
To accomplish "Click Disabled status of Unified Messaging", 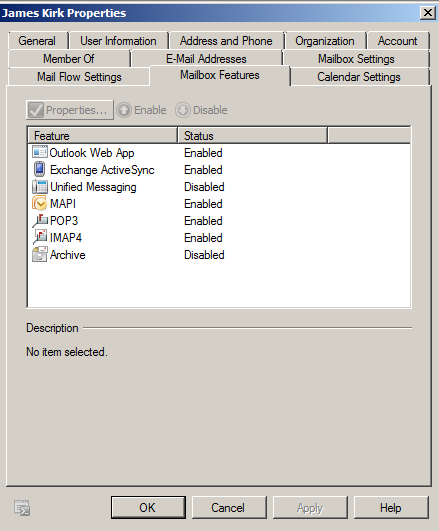I will [x=204, y=187].
